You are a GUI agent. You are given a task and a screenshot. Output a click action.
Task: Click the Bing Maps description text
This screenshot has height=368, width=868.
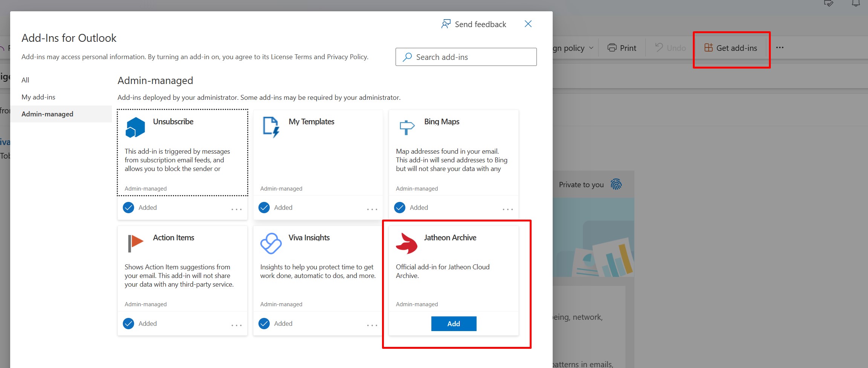tap(452, 160)
